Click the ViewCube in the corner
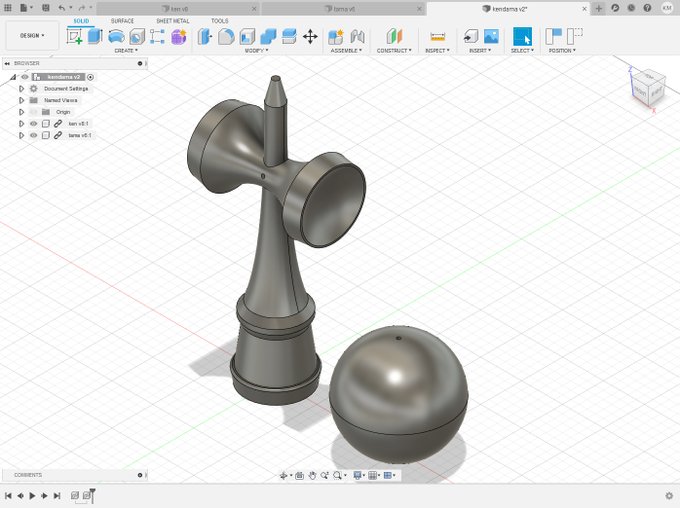Viewport: 680px width, 508px height. tap(648, 88)
